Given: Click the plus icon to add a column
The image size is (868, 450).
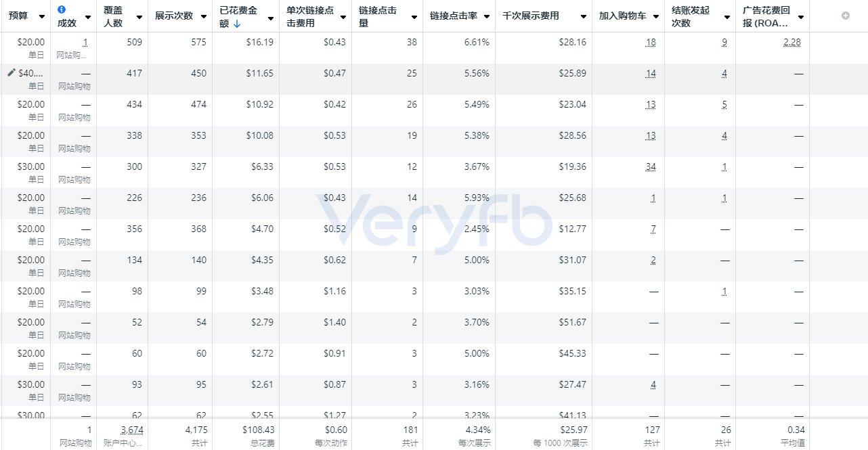Looking at the screenshot, I should (846, 16).
